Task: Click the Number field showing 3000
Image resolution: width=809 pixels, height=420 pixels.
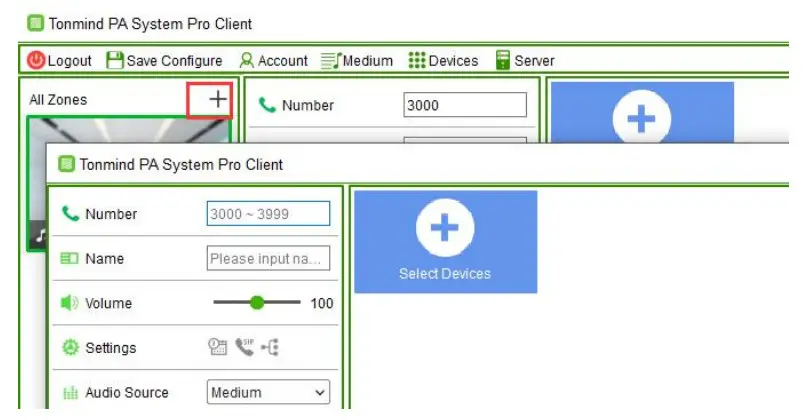Action: (x=465, y=105)
